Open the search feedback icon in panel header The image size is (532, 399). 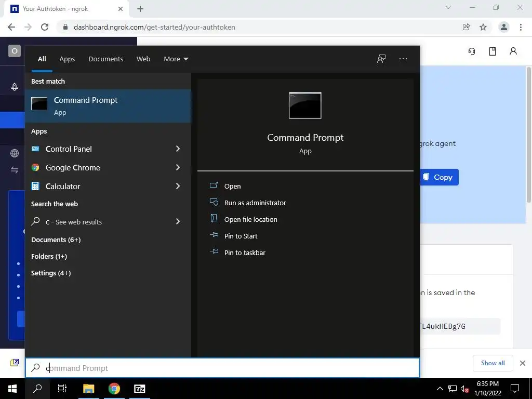[x=381, y=59]
